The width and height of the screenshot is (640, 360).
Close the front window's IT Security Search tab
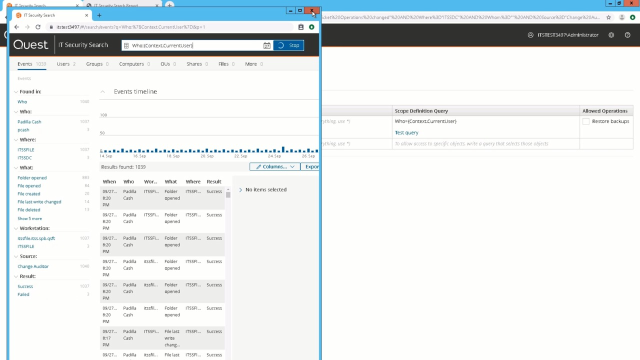[x=87, y=16]
